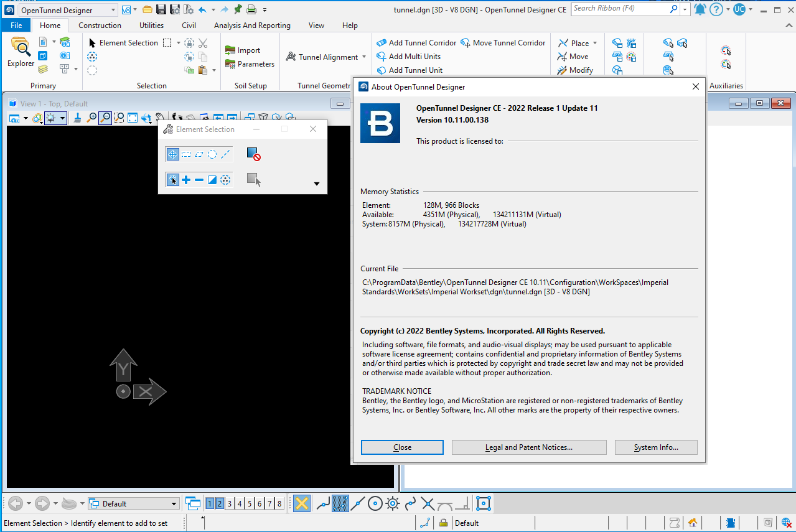
Task: Switch to the View ribbon tab
Action: pos(316,26)
